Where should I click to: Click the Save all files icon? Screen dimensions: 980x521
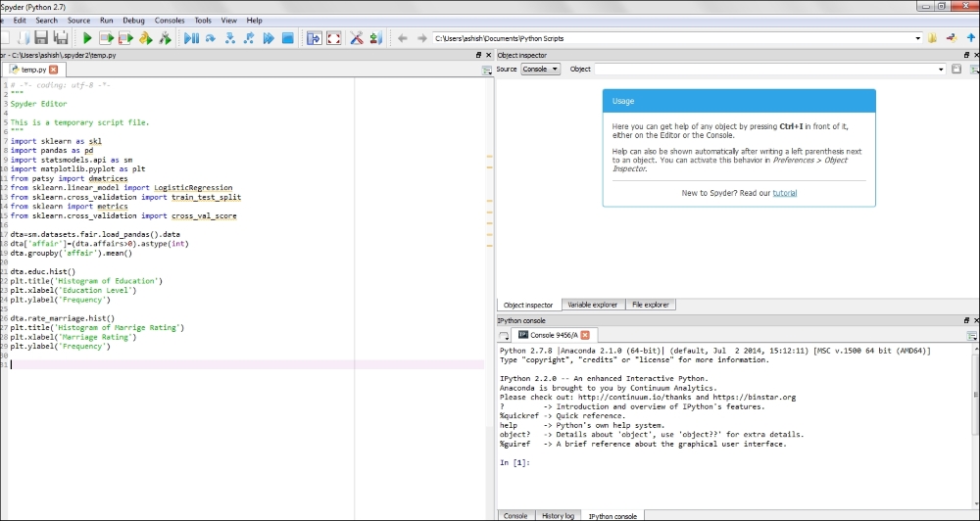[x=61, y=38]
